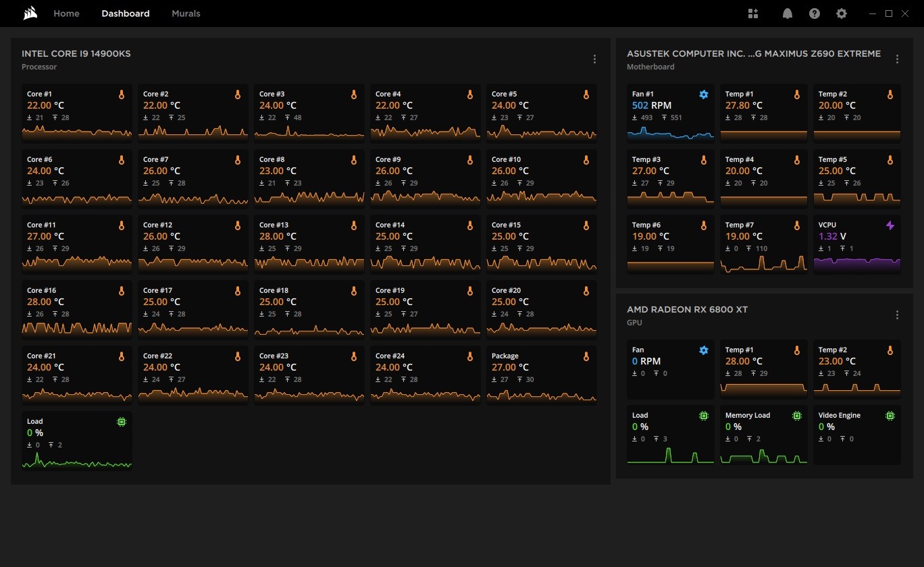Click the thermometer icon on Core #1
The width and height of the screenshot is (924, 567).
[122, 95]
